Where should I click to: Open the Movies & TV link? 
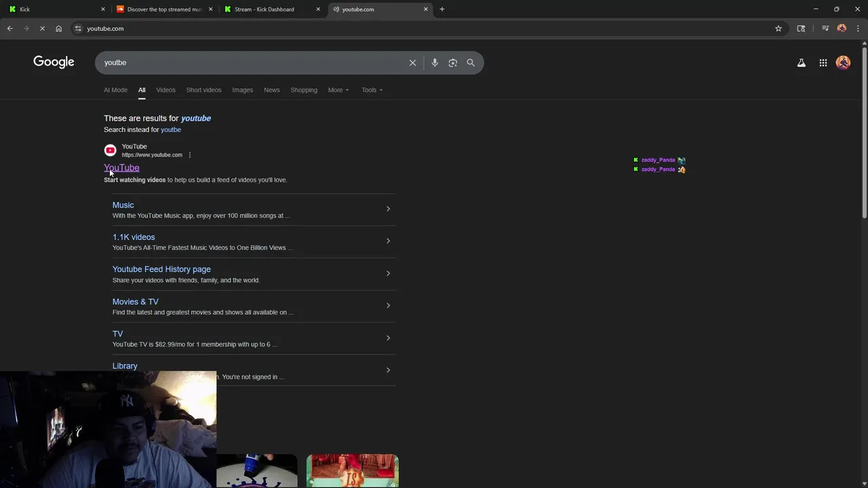(x=136, y=302)
